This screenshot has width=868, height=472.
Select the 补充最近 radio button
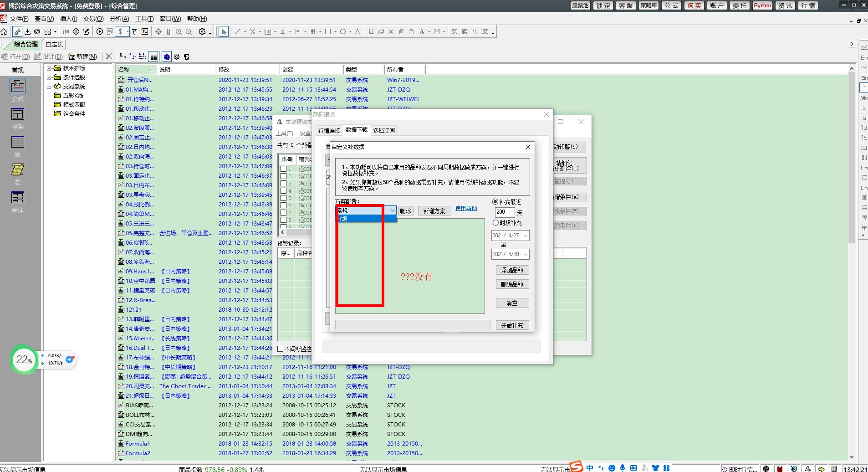coord(495,202)
